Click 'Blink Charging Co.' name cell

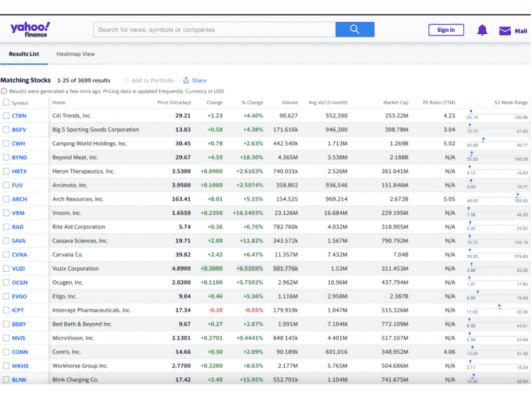(x=75, y=380)
